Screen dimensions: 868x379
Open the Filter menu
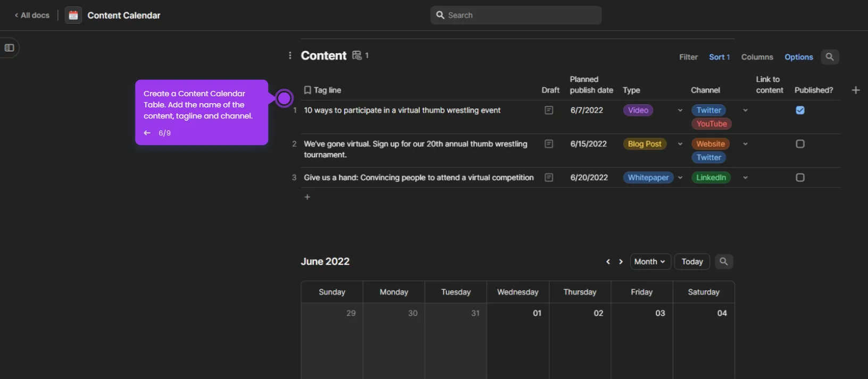pyautogui.click(x=688, y=57)
